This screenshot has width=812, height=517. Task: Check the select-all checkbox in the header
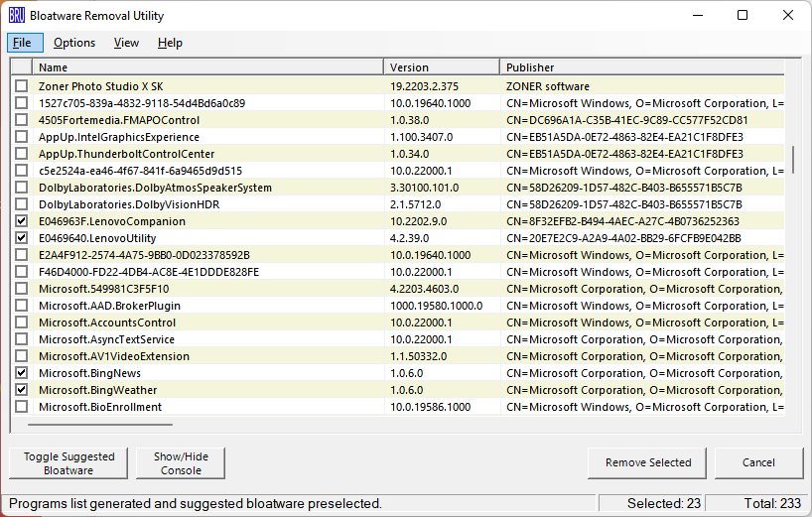[x=22, y=67]
